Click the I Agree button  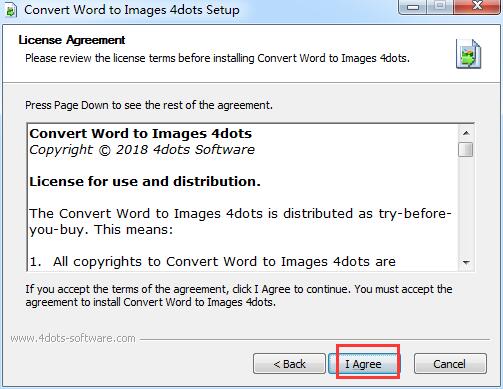pyautogui.click(x=363, y=364)
